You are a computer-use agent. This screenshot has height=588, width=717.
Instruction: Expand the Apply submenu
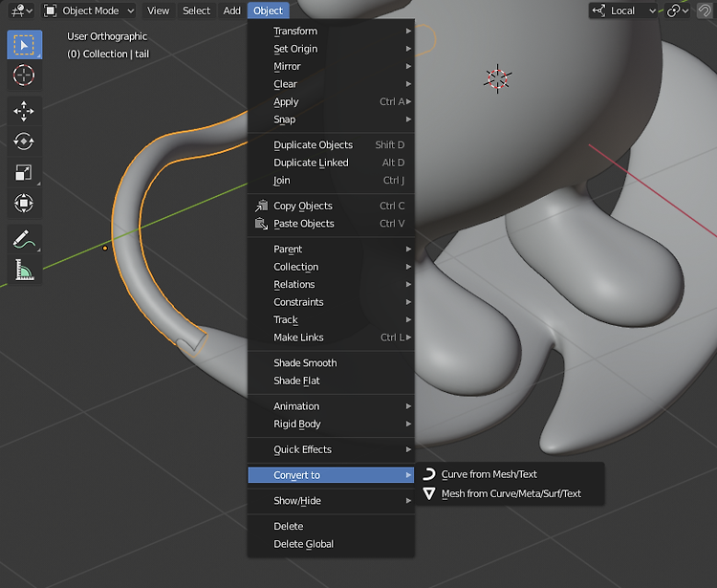coord(331,102)
